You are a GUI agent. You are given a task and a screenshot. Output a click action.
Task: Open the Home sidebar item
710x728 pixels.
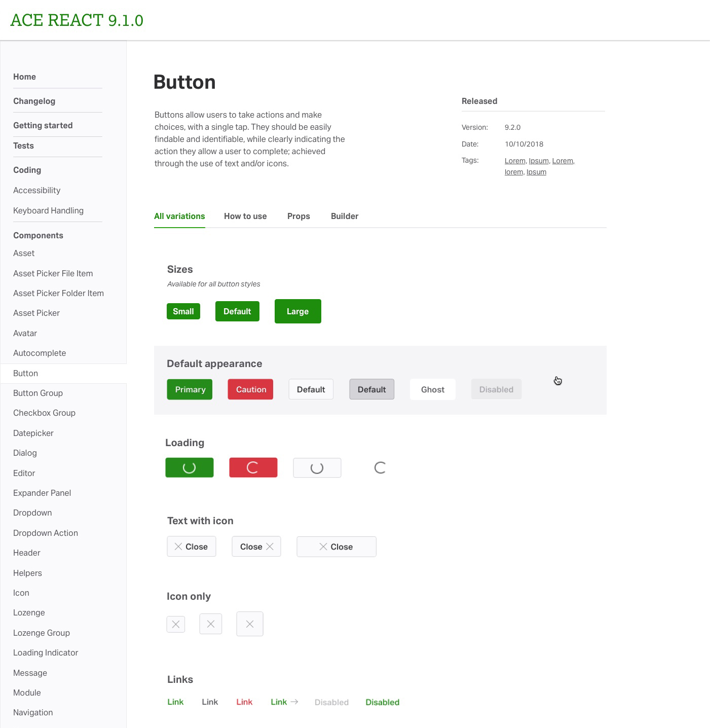point(24,77)
